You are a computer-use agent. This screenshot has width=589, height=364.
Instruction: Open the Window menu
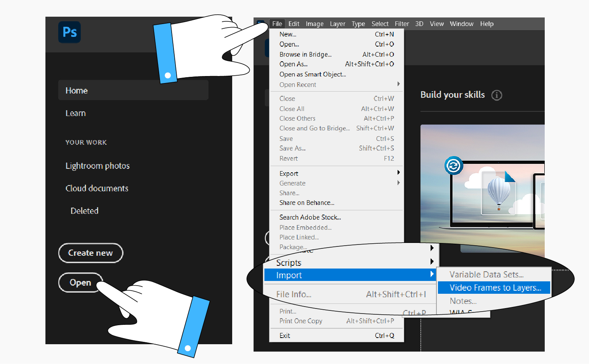[x=462, y=24]
